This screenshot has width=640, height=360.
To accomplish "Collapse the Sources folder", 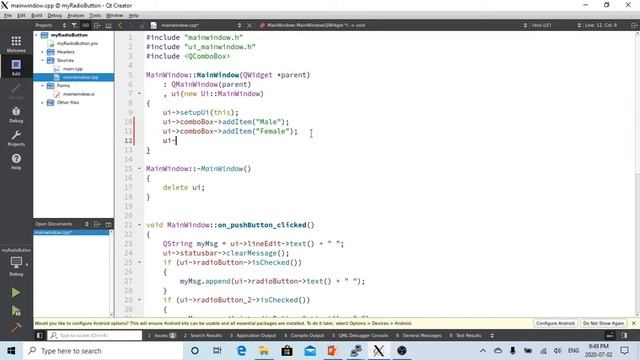I will [42, 60].
